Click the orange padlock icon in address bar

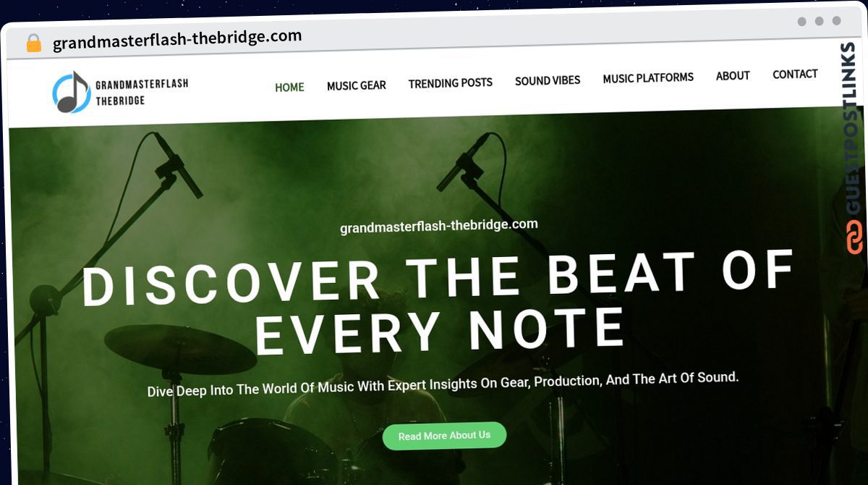click(x=33, y=43)
